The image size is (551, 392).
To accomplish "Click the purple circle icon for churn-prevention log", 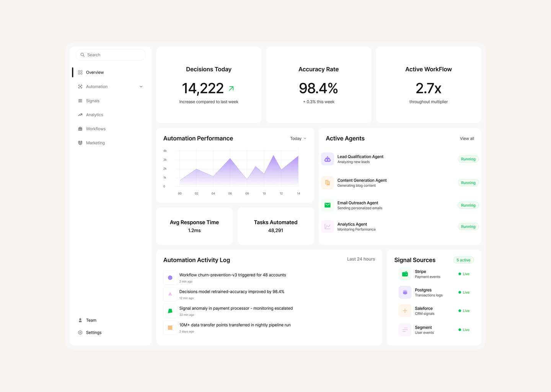I will [170, 278].
